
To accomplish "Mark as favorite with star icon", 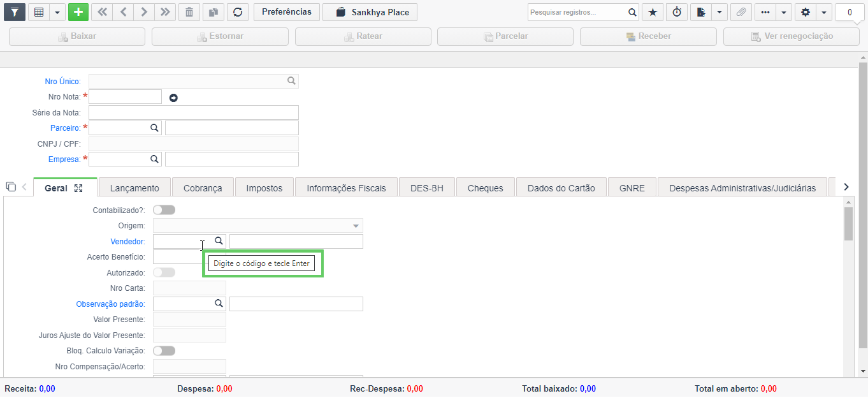I will point(653,12).
